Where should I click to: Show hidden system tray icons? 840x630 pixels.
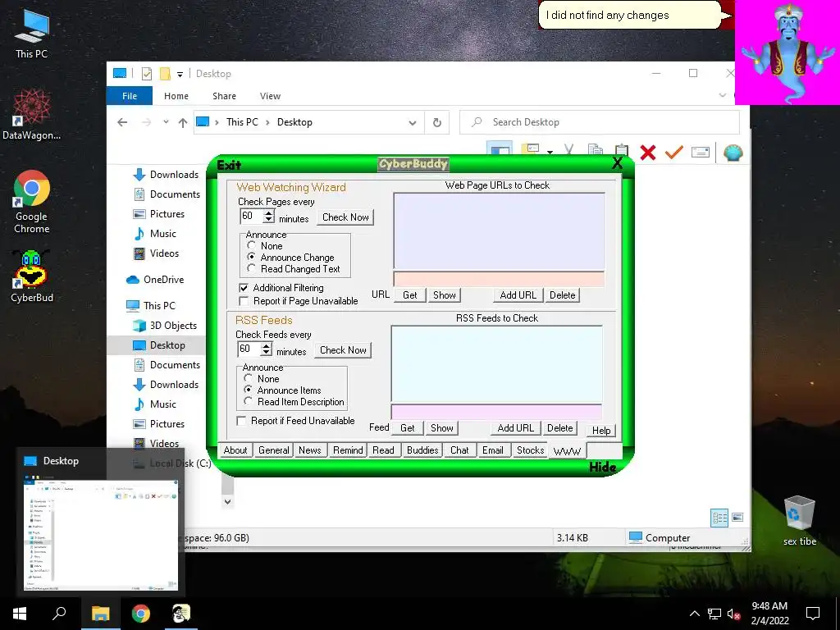[x=694, y=614]
